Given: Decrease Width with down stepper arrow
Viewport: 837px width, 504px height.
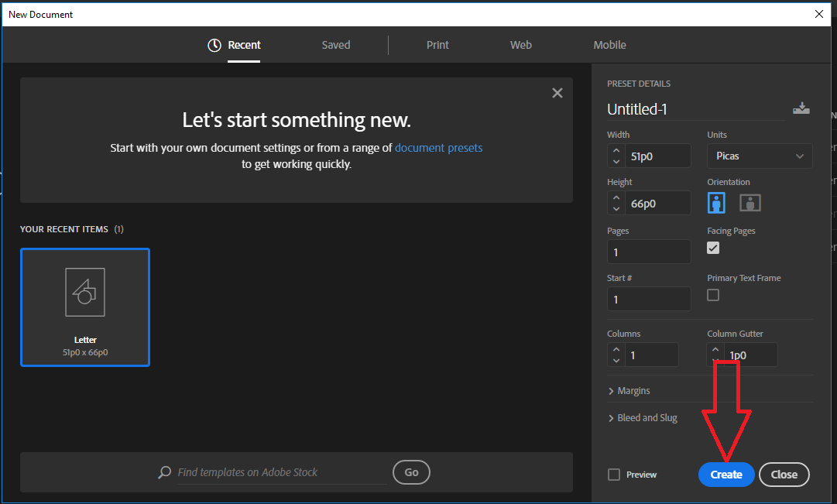Looking at the screenshot, I should coord(616,161).
